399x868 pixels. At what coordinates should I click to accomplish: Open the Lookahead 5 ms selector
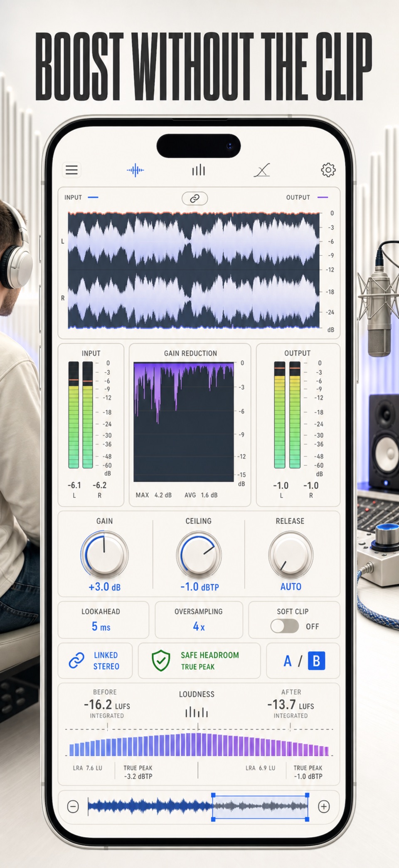103,620
